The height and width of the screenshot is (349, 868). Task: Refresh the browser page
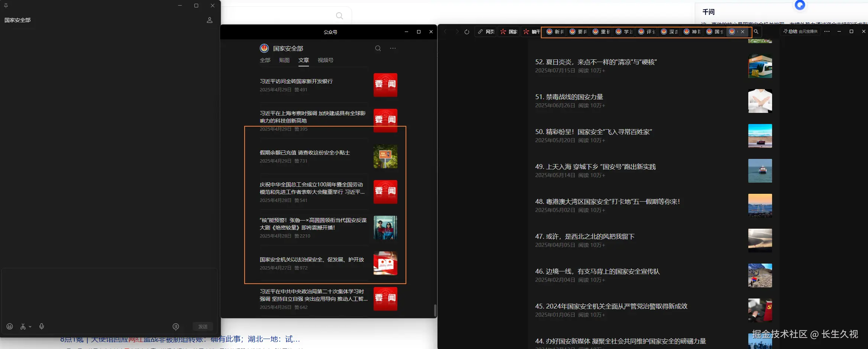[467, 32]
